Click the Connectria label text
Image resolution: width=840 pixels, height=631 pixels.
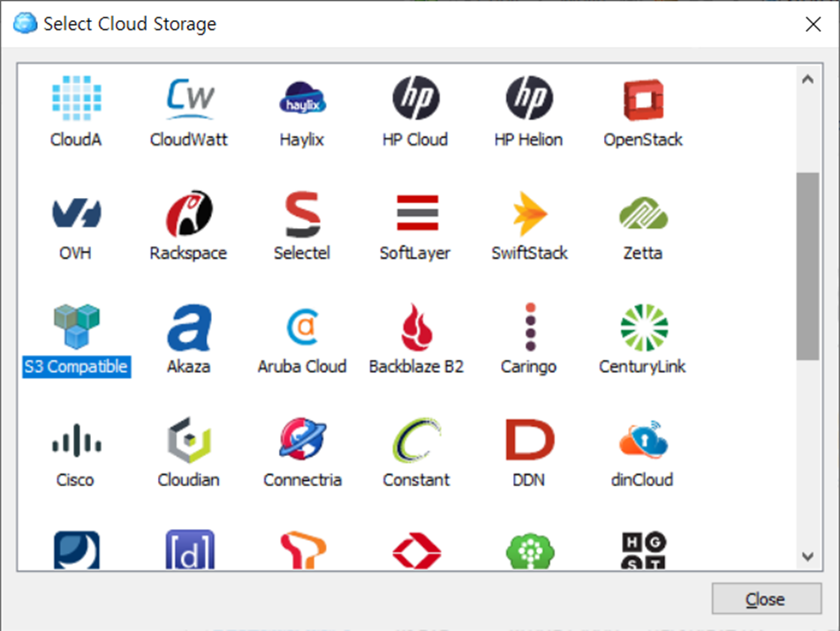303,480
